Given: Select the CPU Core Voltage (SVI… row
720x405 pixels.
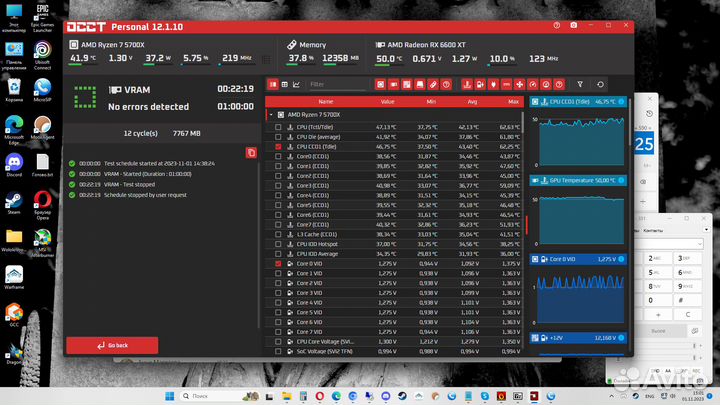Looking at the screenshot, I should 394,342.
